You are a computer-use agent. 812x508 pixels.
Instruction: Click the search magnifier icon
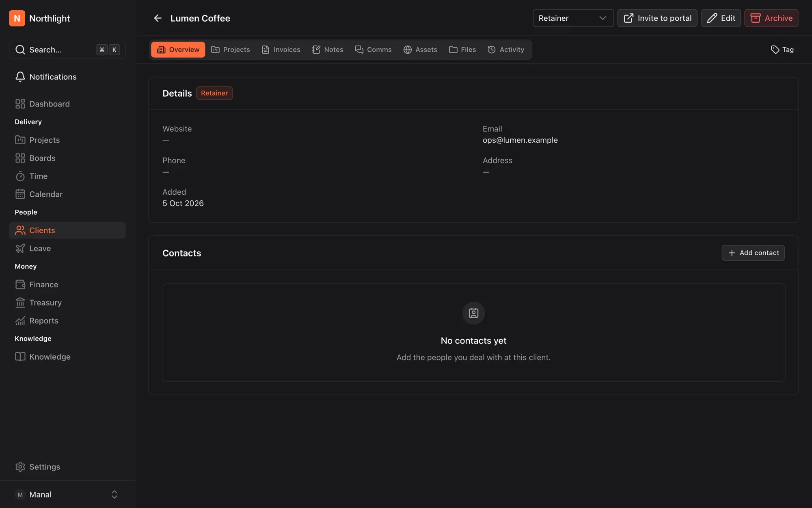pyautogui.click(x=20, y=50)
